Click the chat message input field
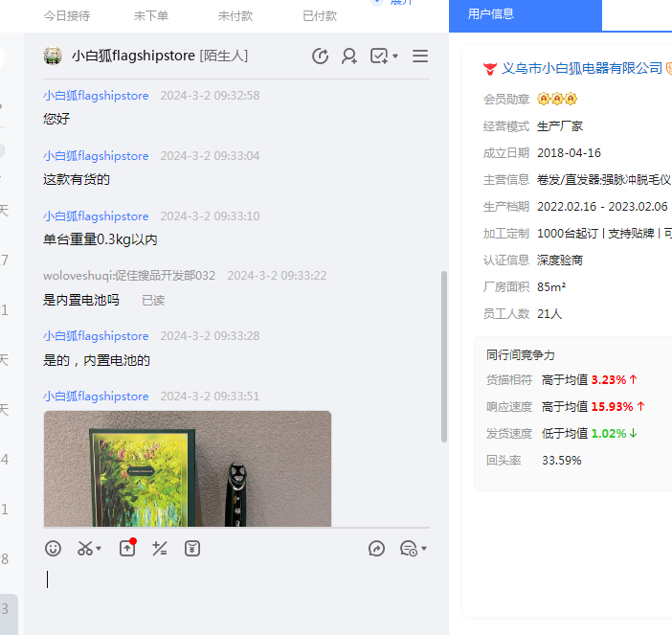The image size is (672, 635). (x=236, y=596)
